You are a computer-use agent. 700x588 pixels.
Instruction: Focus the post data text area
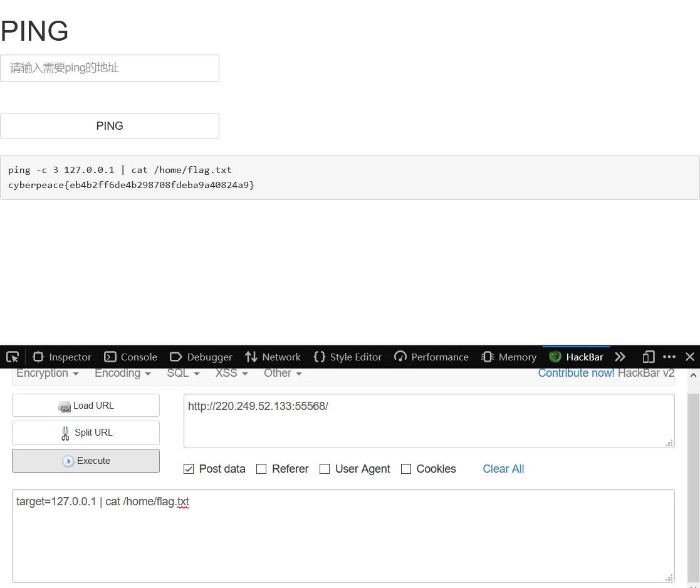point(343,536)
